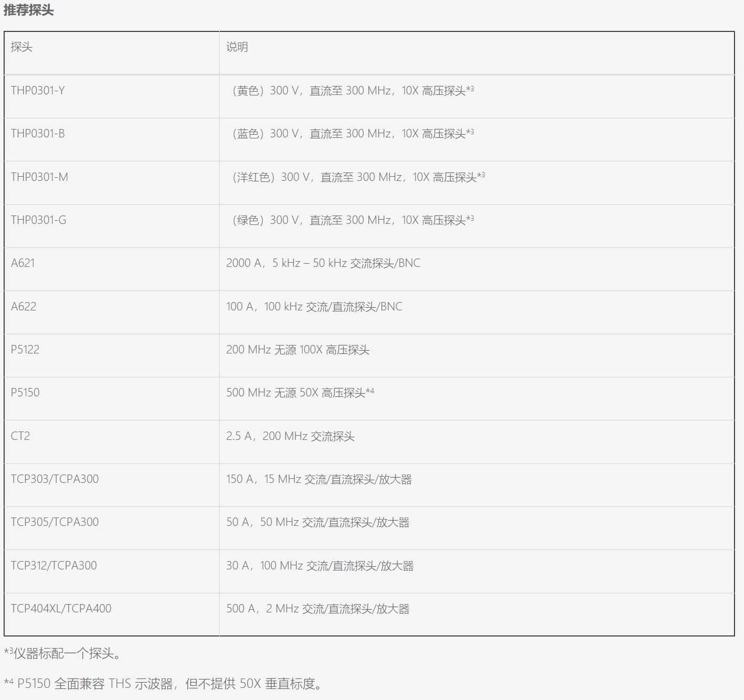744x700 pixels.
Task: Click the THP0301-M model name
Action: pyautogui.click(x=39, y=177)
